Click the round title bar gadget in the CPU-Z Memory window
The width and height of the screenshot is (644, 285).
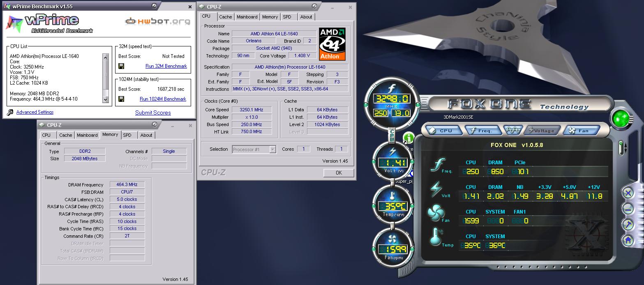click(154, 125)
